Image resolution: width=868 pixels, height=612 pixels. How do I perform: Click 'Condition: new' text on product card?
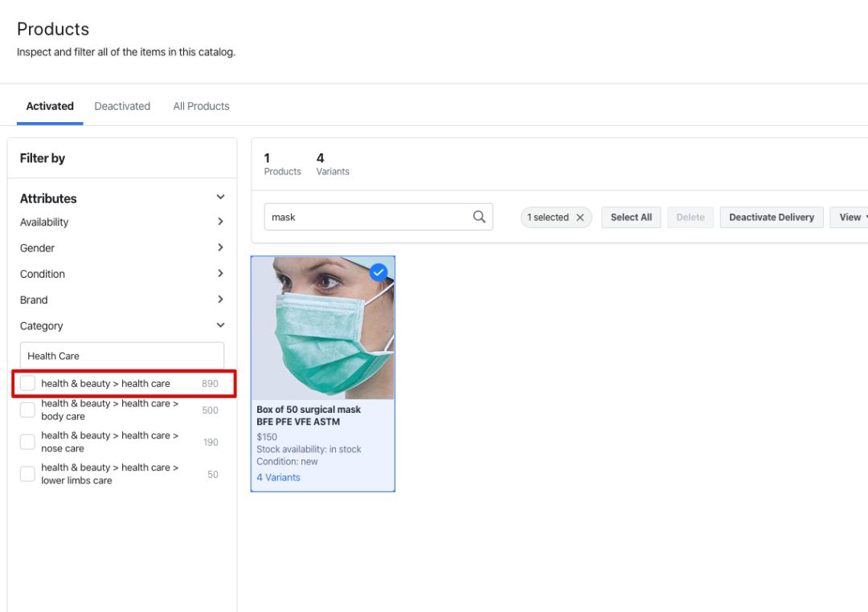[x=287, y=462]
